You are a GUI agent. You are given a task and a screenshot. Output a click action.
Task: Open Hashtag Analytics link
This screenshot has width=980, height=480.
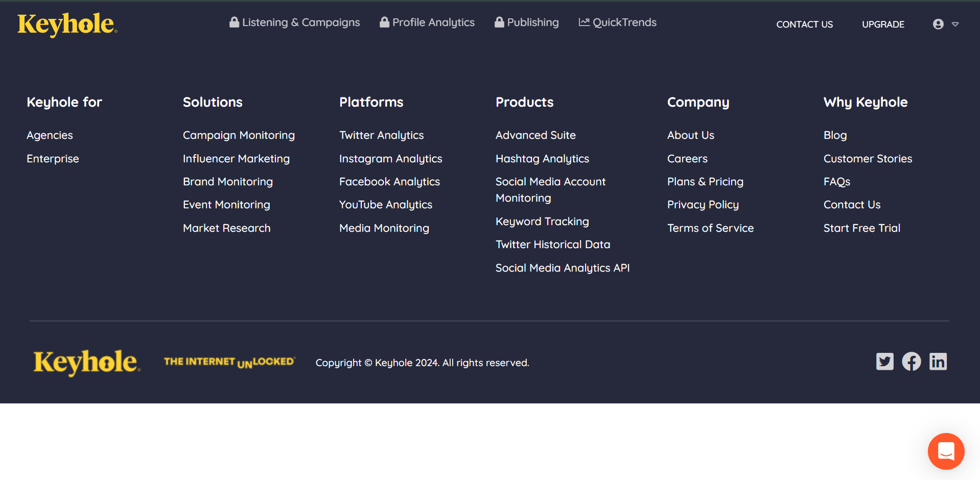click(x=542, y=159)
